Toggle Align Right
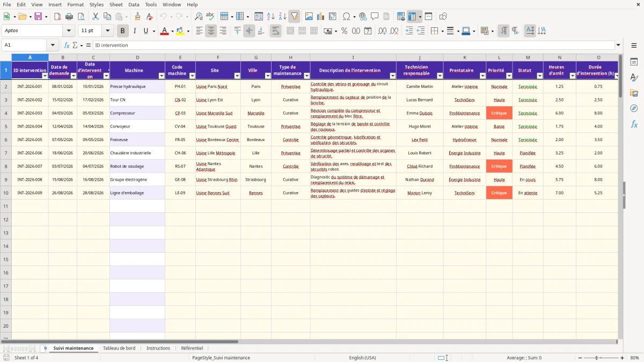Image resolution: width=644 pixels, height=362 pixels. point(223,31)
